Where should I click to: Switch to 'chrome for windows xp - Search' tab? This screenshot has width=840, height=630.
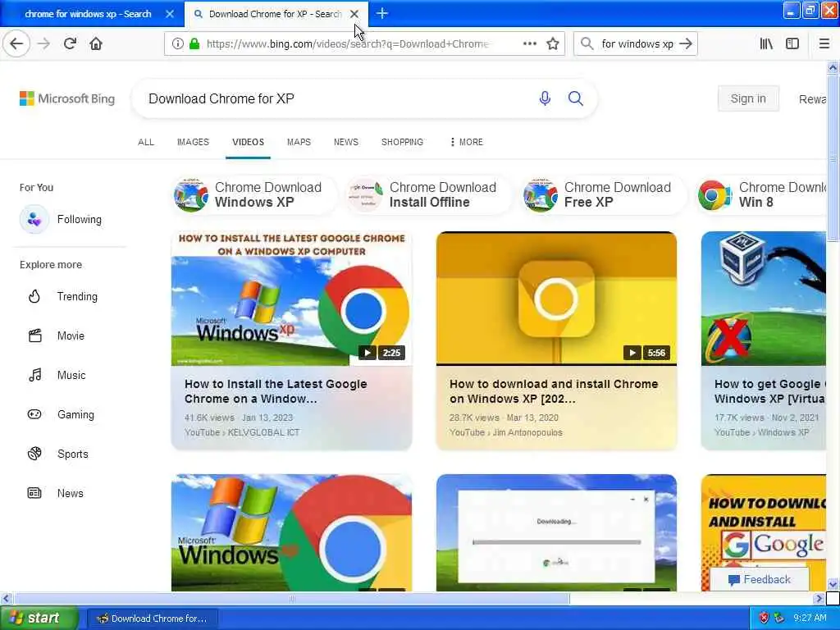click(x=89, y=14)
